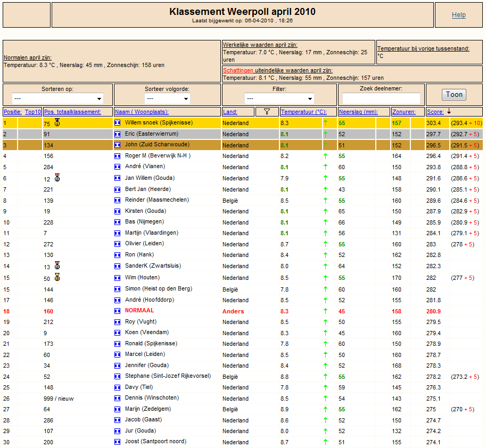Open the Sorteer volgorde dropdown
This screenshot has width=486, height=448.
167,98
